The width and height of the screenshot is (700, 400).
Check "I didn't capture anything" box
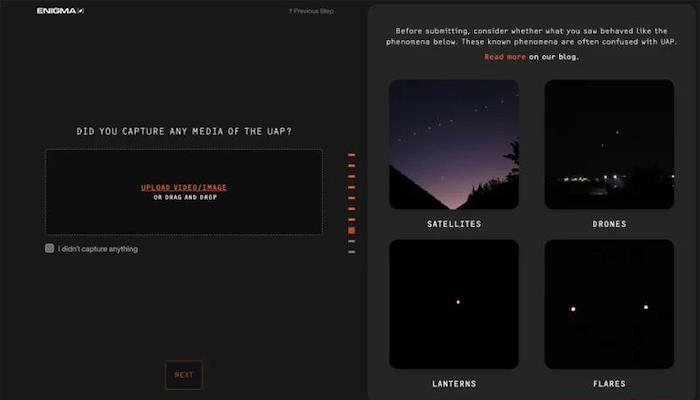click(50, 248)
